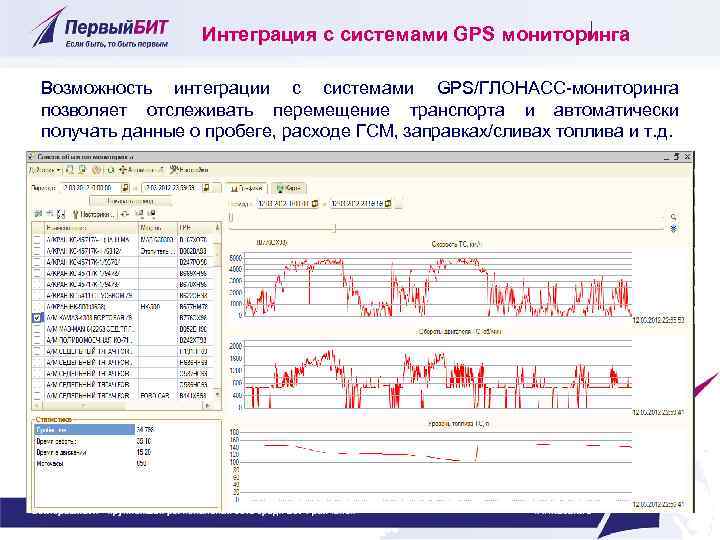The height and width of the screenshot is (540, 720).
Task: Click the second icon in the vehicle list toolbar
Action: click(x=50, y=214)
